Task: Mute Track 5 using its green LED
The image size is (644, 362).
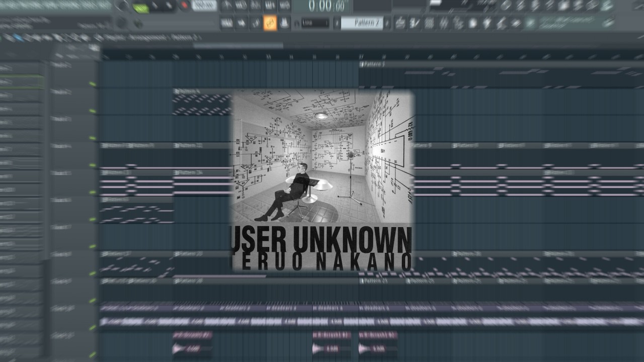Action: pyautogui.click(x=93, y=193)
